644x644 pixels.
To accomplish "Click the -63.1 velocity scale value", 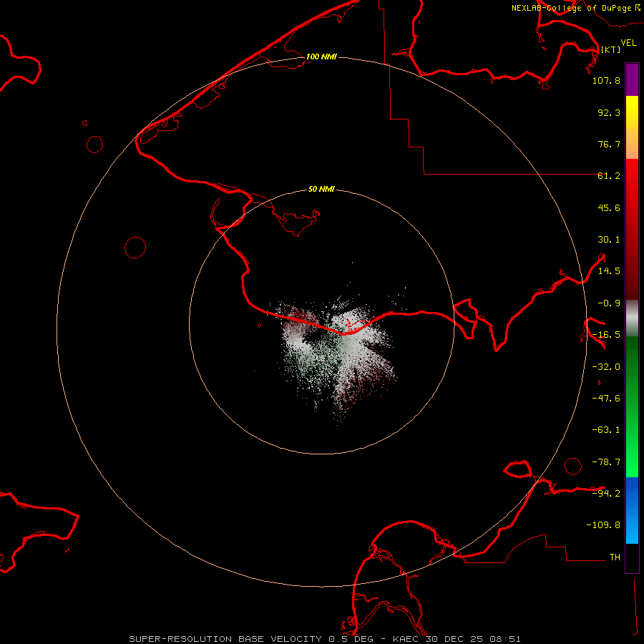I will click(x=606, y=430).
